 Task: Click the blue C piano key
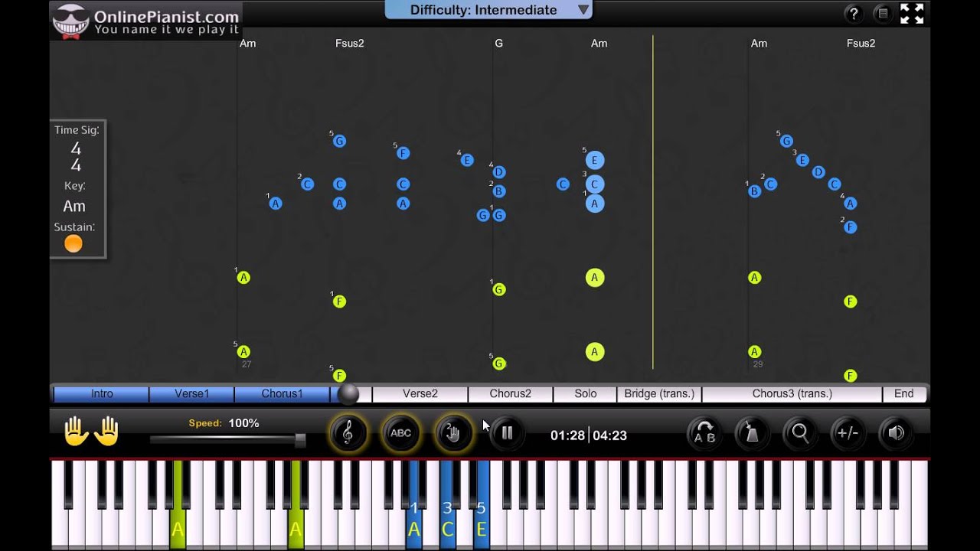tap(447, 505)
